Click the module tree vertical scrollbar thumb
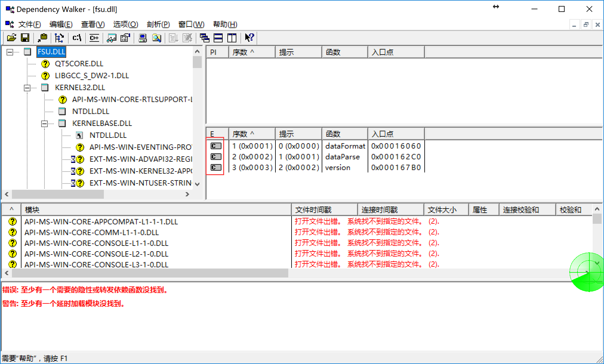This screenshot has height=364, width=604. click(x=197, y=62)
